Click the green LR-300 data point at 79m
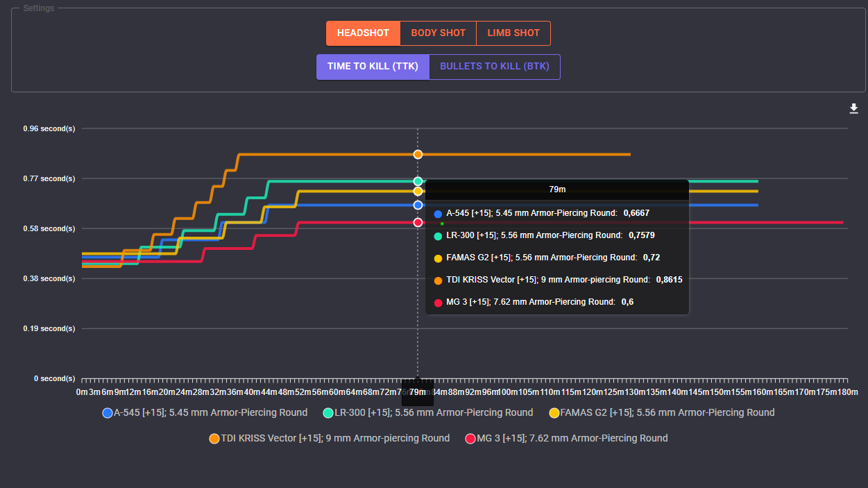The height and width of the screenshot is (488, 868). pyautogui.click(x=418, y=181)
